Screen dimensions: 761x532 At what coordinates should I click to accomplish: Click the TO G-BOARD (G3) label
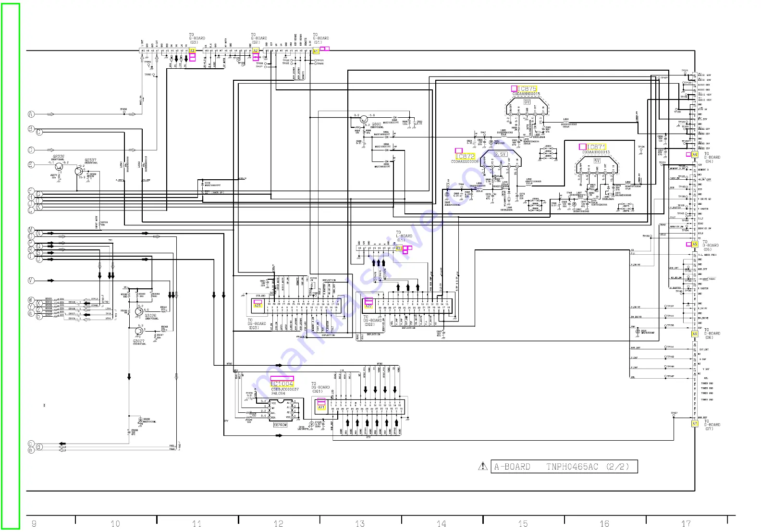click(x=197, y=38)
